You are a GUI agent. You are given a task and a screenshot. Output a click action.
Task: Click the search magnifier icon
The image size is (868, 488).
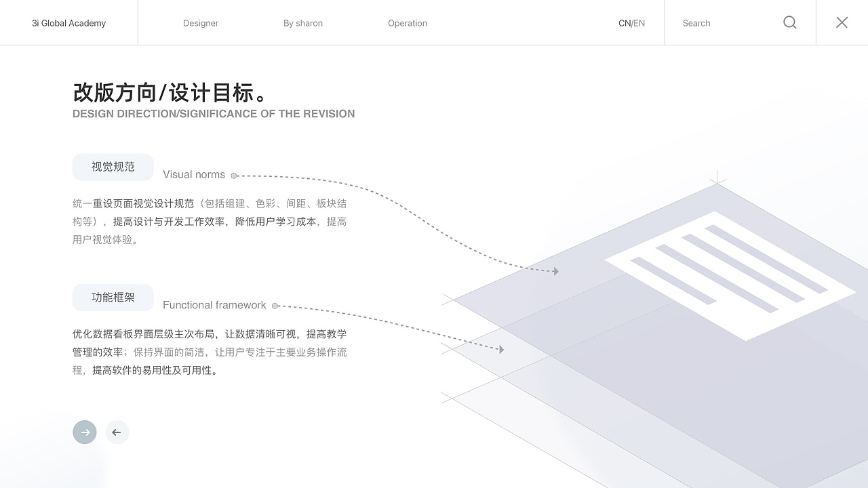789,22
